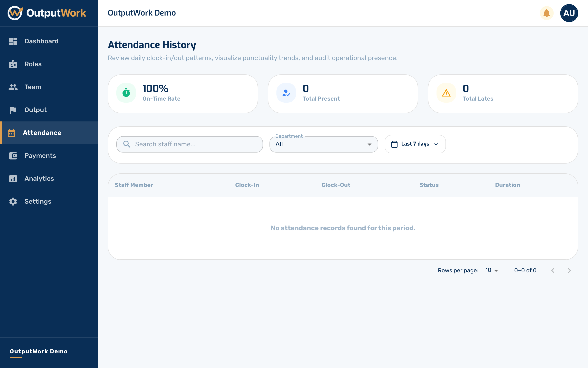Expand the Last 7 days date range
Image resolution: width=588 pixels, height=368 pixels.
415,144
